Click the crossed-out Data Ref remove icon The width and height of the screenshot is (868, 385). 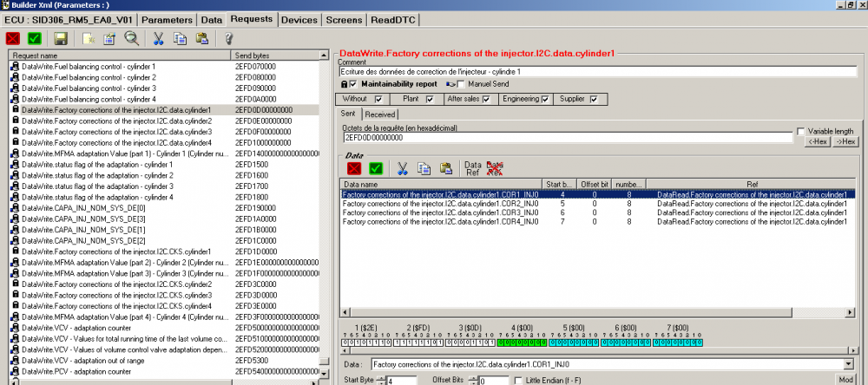[x=493, y=168]
